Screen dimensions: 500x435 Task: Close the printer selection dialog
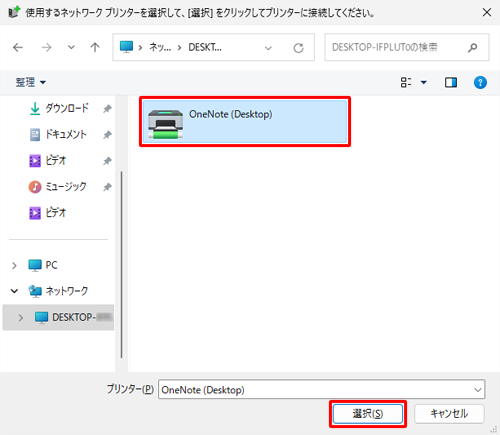click(x=487, y=13)
